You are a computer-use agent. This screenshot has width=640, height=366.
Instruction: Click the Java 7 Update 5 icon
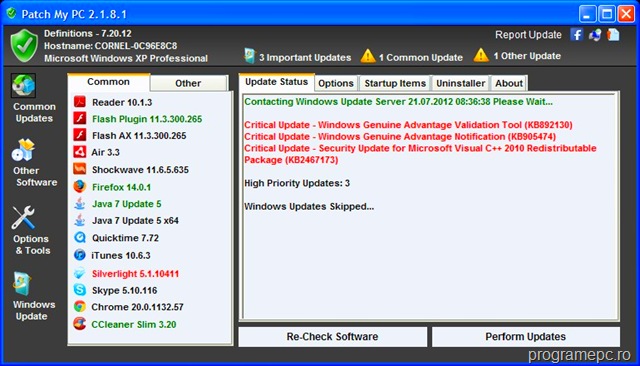click(80, 203)
